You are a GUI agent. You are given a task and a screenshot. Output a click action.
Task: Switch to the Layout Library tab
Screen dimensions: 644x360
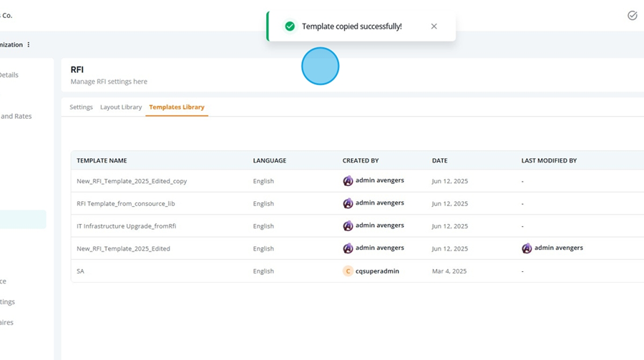pyautogui.click(x=121, y=107)
